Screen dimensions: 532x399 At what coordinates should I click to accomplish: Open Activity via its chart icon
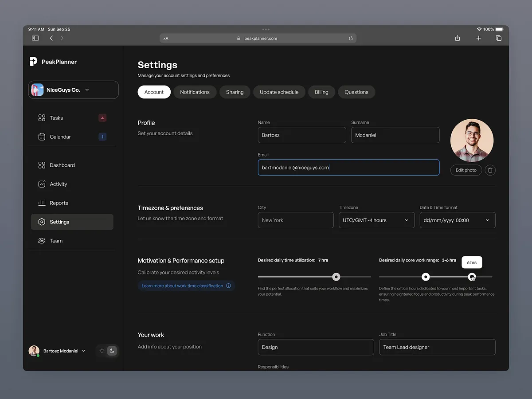pos(42,184)
